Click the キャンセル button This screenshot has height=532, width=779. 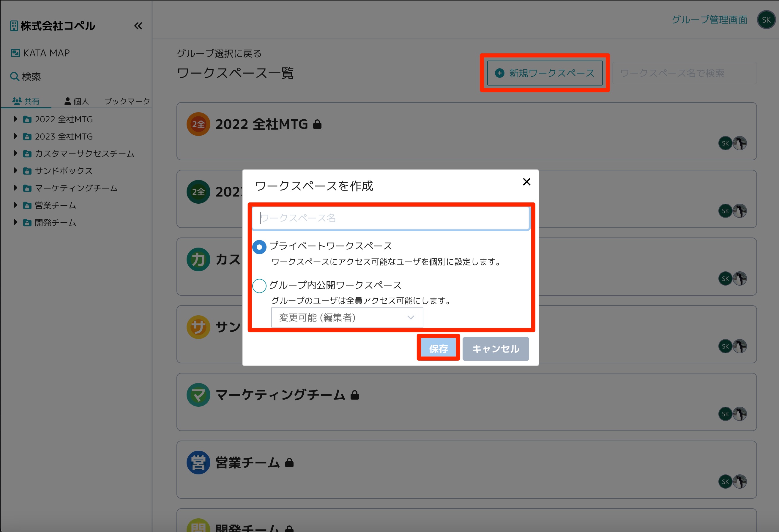496,349
